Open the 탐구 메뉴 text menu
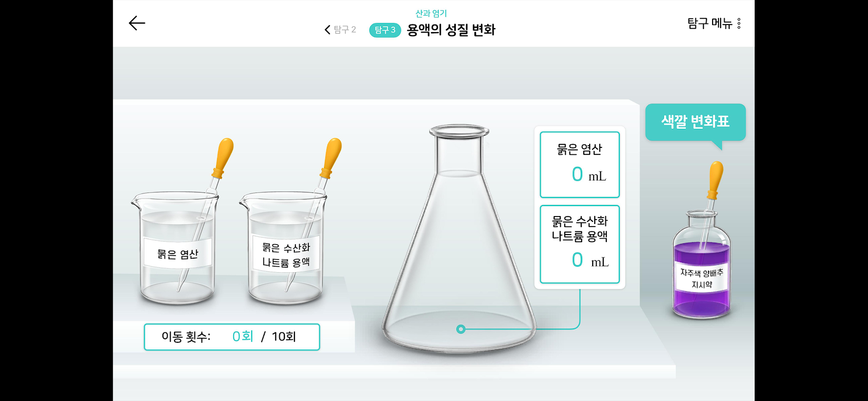Image resolution: width=868 pixels, height=401 pixels. click(709, 24)
